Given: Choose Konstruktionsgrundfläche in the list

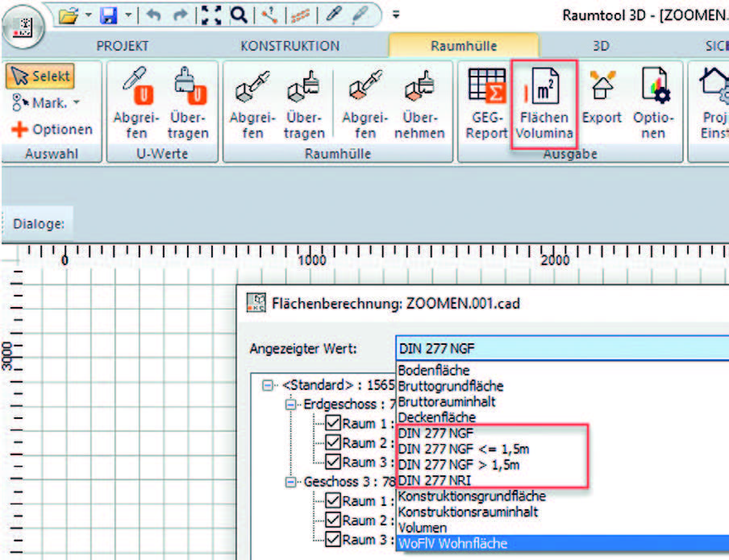Looking at the screenshot, I should pos(472,496).
